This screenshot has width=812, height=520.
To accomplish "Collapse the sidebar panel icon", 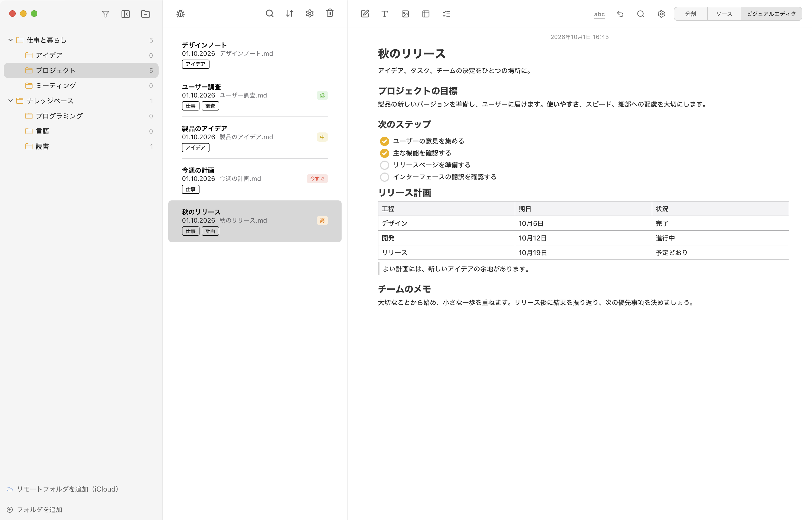I will click(x=126, y=14).
